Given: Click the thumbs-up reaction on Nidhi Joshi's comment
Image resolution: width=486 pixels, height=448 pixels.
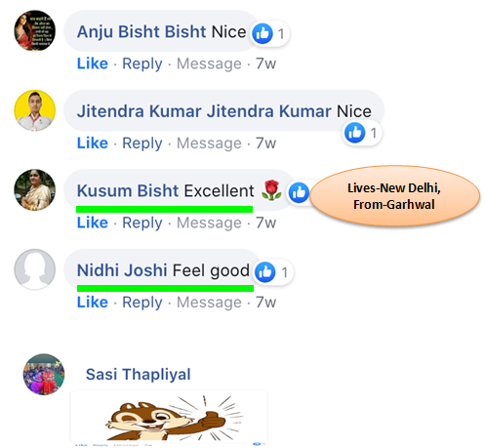Looking at the screenshot, I should [265, 272].
